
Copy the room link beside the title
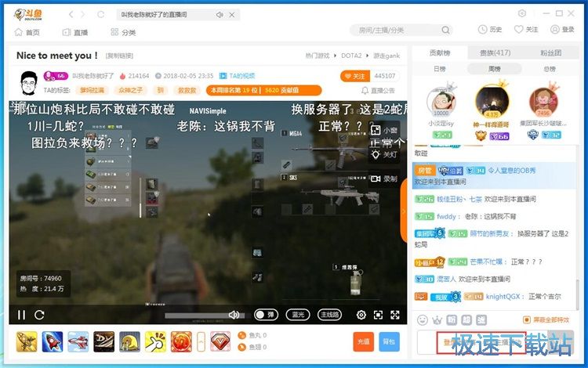tap(119, 56)
